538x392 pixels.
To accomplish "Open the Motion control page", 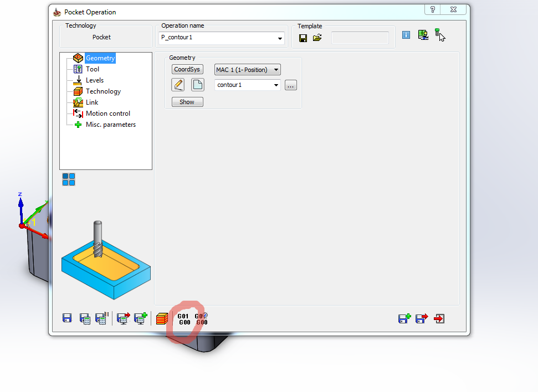I will coord(108,114).
